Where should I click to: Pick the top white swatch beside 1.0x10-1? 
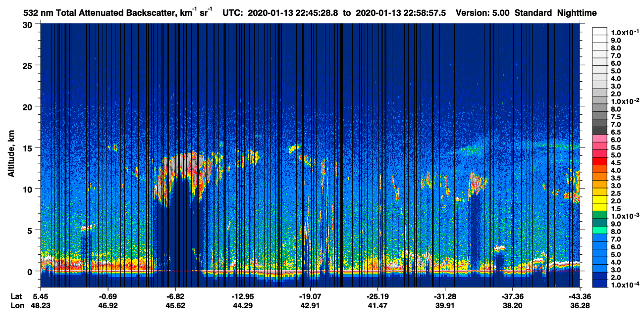click(599, 30)
